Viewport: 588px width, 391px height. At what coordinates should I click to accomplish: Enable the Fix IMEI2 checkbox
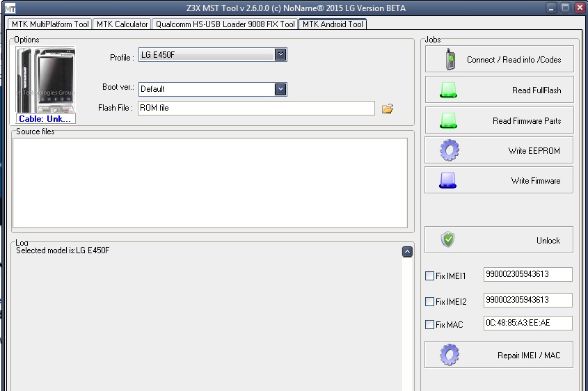point(430,301)
